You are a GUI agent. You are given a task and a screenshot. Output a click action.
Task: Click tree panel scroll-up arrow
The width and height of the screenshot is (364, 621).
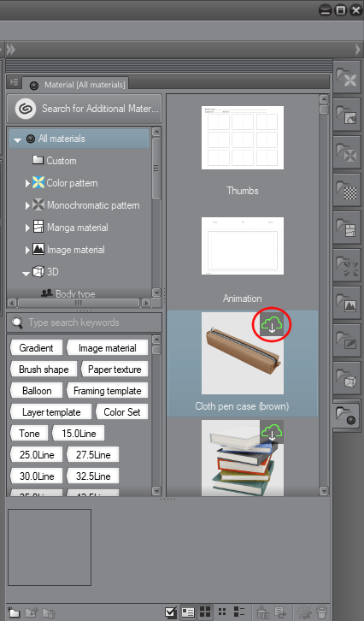point(156,132)
